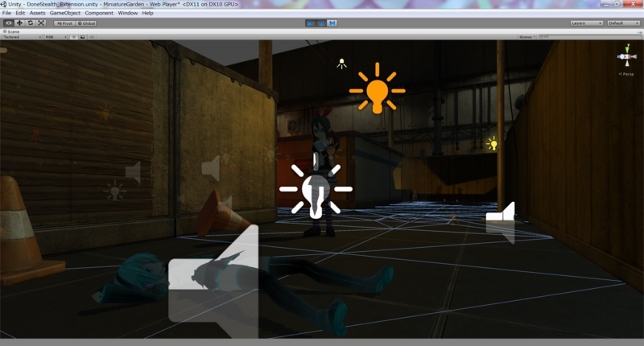Toggle scene lighting button
The image size is (644, 346).
pyautogui.click(x=74, y=37)
